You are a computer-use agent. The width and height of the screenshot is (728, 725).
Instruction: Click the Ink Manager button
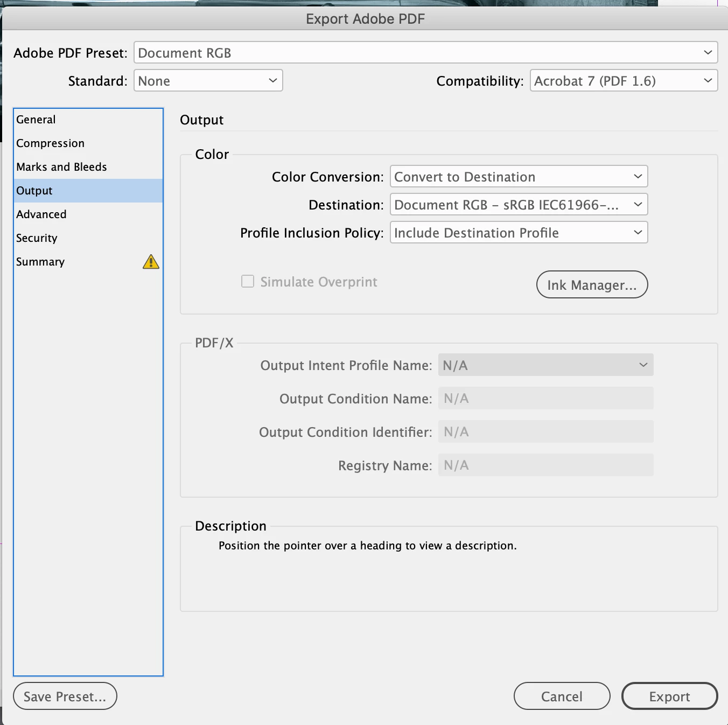[x=592, y=284]
